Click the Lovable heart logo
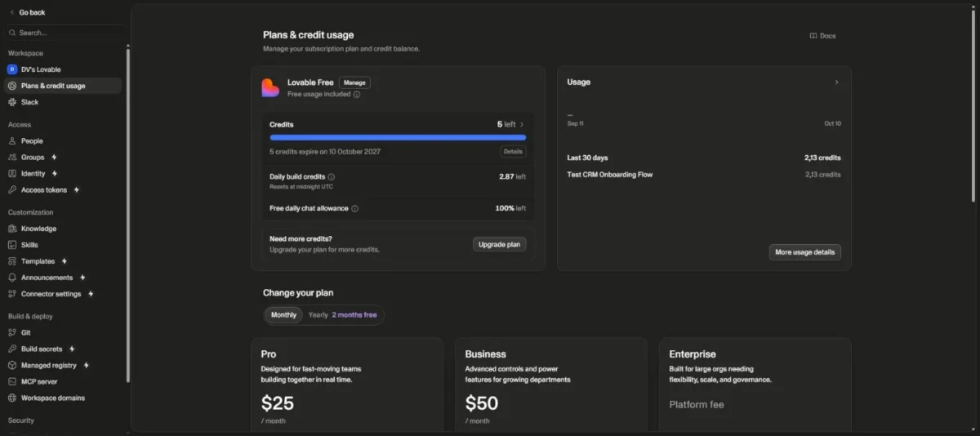 pyautogui.click(x=270, y=87)
